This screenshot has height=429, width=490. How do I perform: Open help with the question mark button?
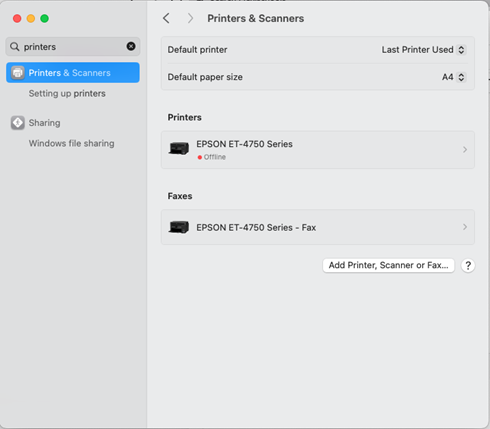(468, 266)
